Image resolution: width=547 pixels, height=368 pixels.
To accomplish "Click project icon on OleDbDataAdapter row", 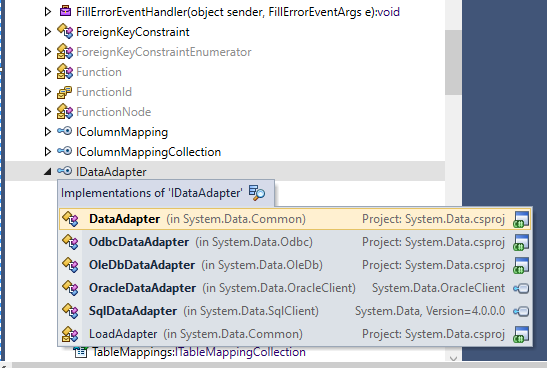I will coord(521,265).
